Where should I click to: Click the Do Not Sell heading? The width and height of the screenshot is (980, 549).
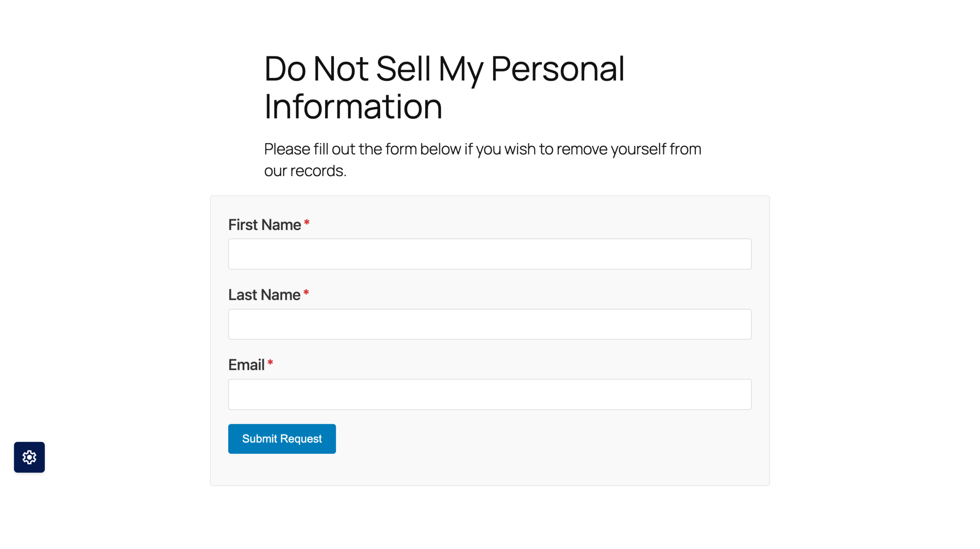click(444, 86)
